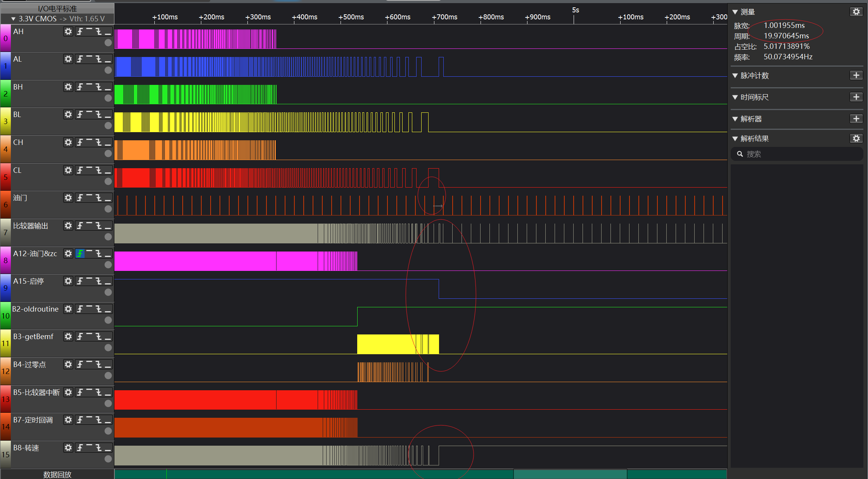Collapse the 脉冲计数 section
The width and height of the screenshot is (868, 479).
[735, 76]
